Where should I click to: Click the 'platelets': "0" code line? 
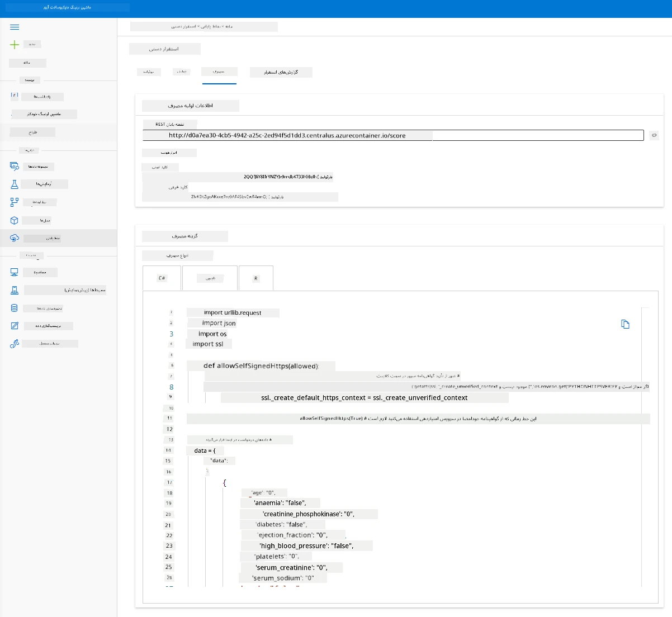click(278, 556)
